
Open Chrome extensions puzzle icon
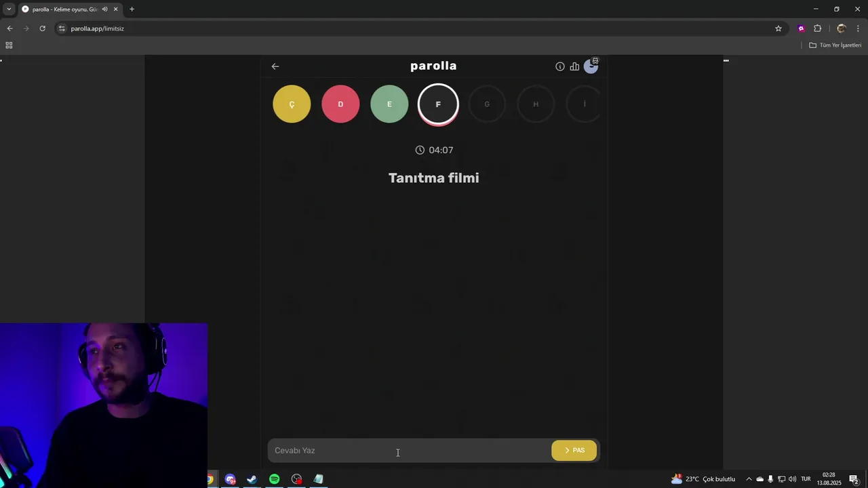pos(817,28)
